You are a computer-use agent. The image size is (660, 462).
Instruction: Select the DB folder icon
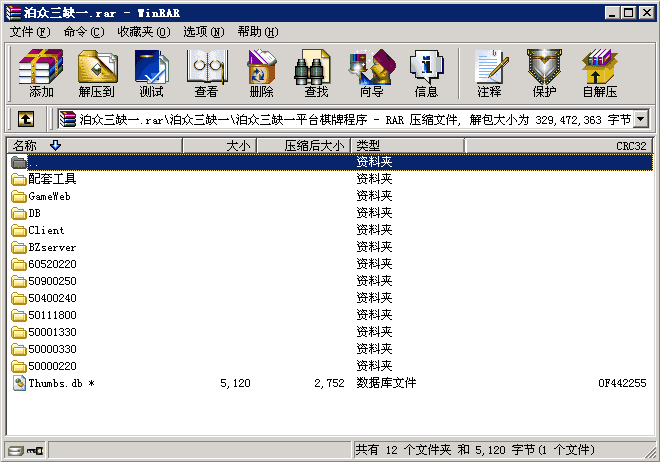pos(19,214)
